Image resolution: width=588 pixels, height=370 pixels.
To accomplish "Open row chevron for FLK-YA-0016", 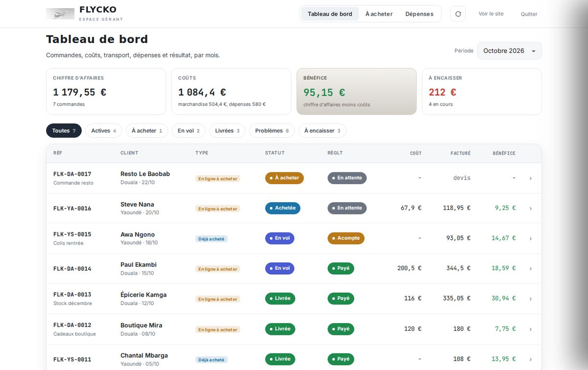I will pyautogui.click(x=530, y=208).
